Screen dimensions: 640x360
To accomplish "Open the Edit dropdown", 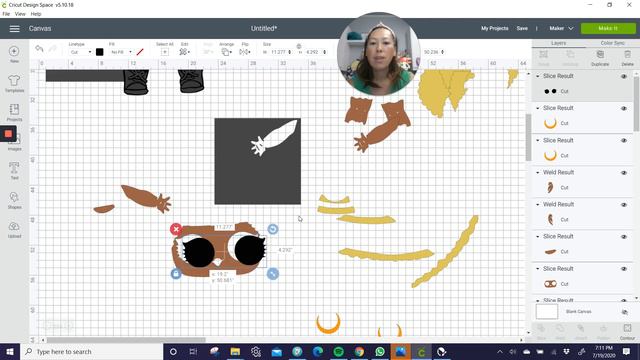I will point(184,52).
